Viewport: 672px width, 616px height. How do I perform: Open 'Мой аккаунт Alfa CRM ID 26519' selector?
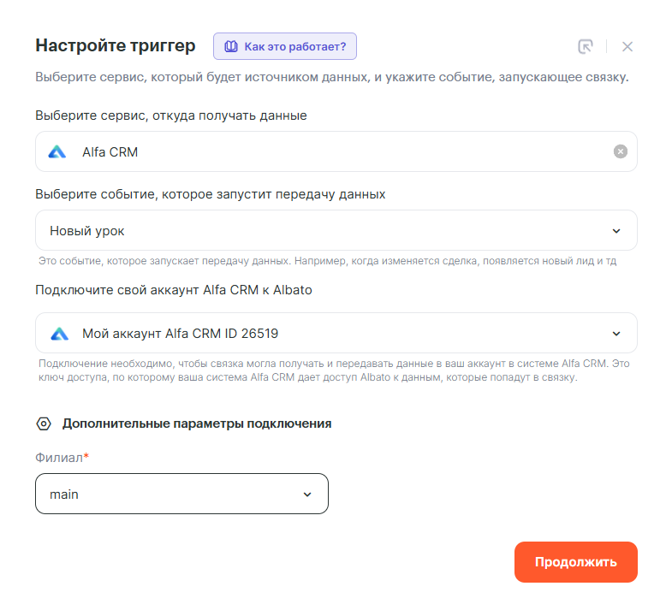tap(325, 333)
